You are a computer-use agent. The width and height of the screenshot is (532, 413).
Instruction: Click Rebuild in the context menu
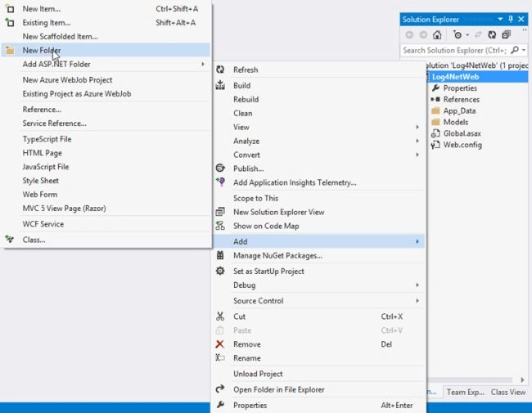click(319, 99)
